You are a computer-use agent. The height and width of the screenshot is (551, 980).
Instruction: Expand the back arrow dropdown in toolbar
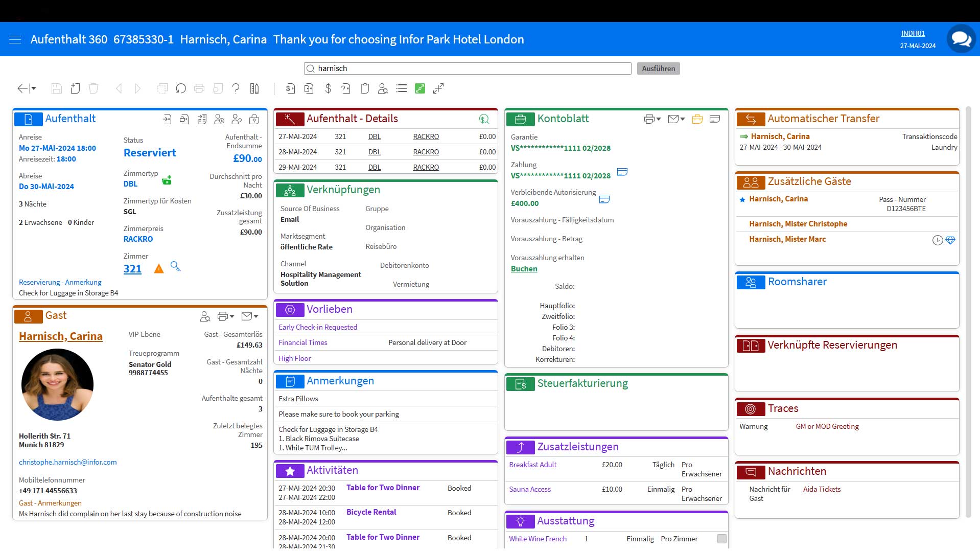tap(34, 88)
